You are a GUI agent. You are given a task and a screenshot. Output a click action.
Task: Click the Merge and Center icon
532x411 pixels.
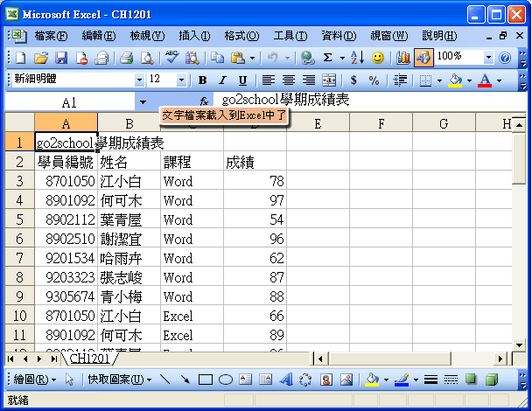pos(329,80)
